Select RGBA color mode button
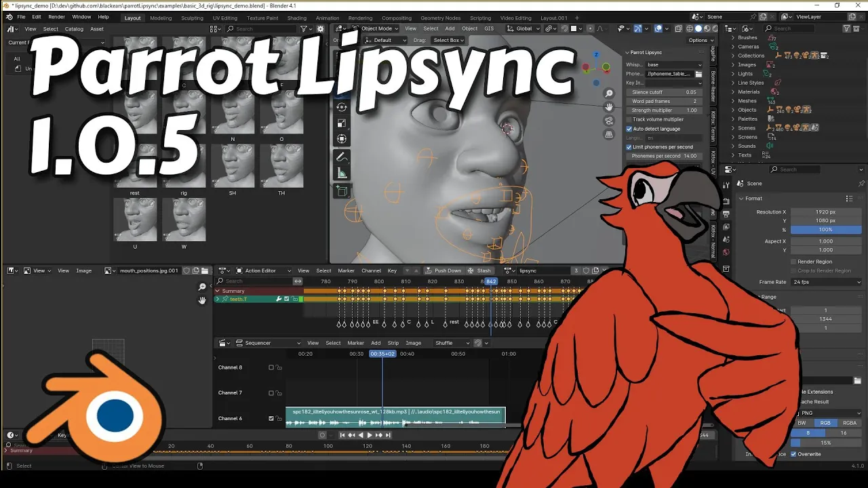 click(x=850, y=423)
